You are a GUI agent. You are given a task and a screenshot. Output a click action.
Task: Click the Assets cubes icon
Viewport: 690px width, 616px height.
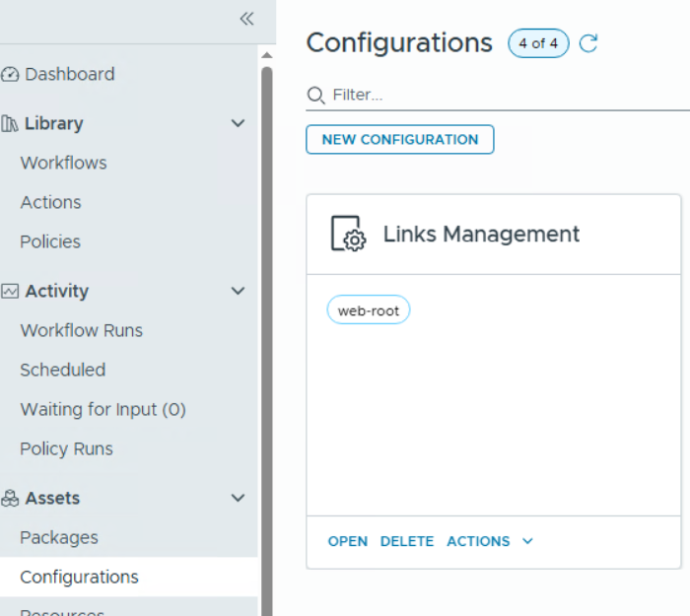(x=11, y=498)
